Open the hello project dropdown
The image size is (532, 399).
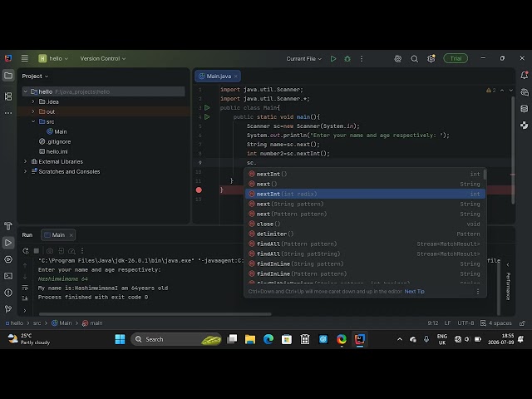(53, 58)
